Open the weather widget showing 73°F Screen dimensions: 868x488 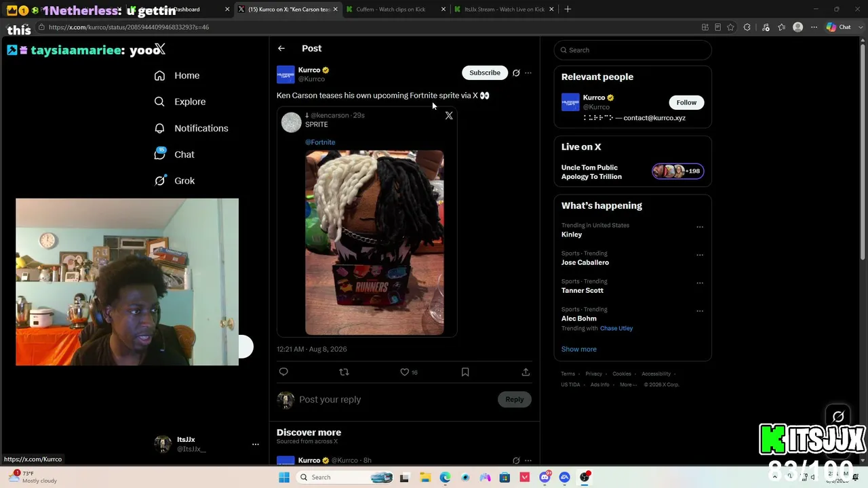pyautogui.click(x=33, y=477)
